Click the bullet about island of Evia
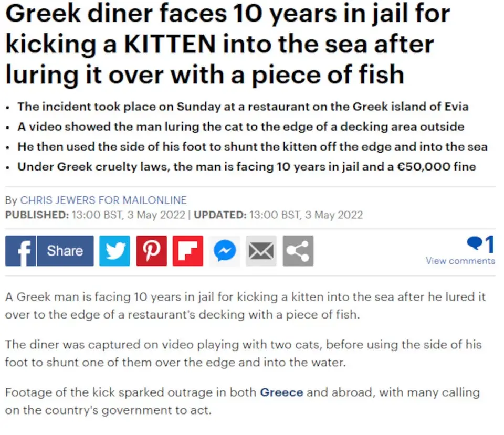The image size is (504, 435). click(x=243, y=107)
